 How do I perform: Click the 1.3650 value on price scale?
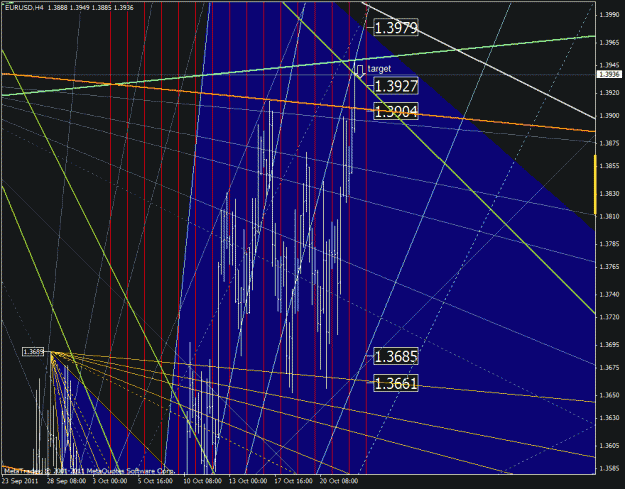tap(609, 395)
